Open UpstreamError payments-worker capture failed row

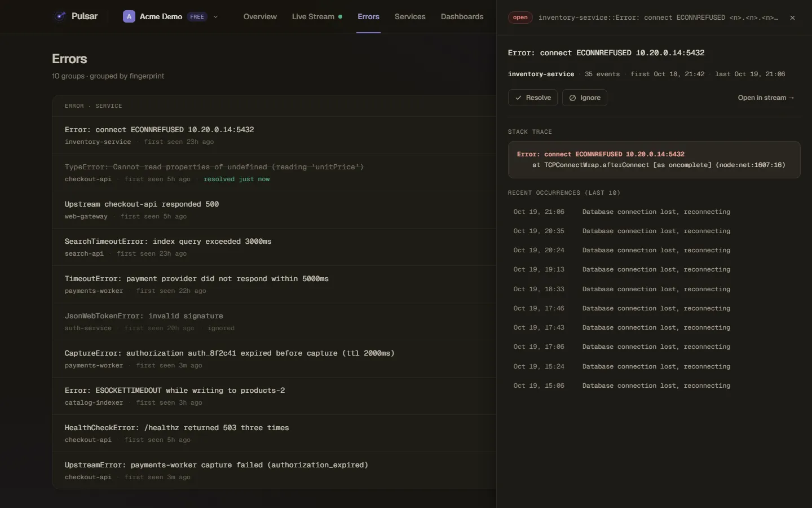(274, 471)
